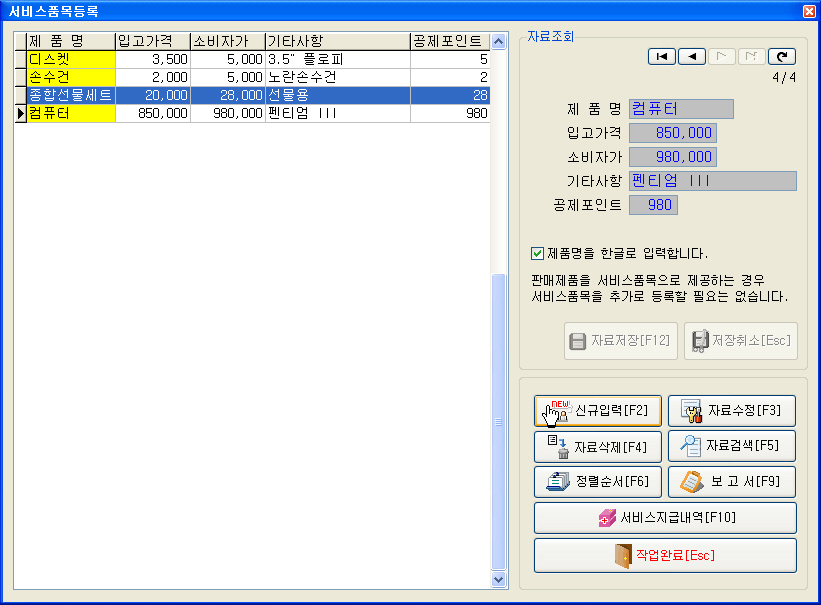Click the 3.5" 플로피 cell
The image size is (821, 605).
click(x=338, y=59)
